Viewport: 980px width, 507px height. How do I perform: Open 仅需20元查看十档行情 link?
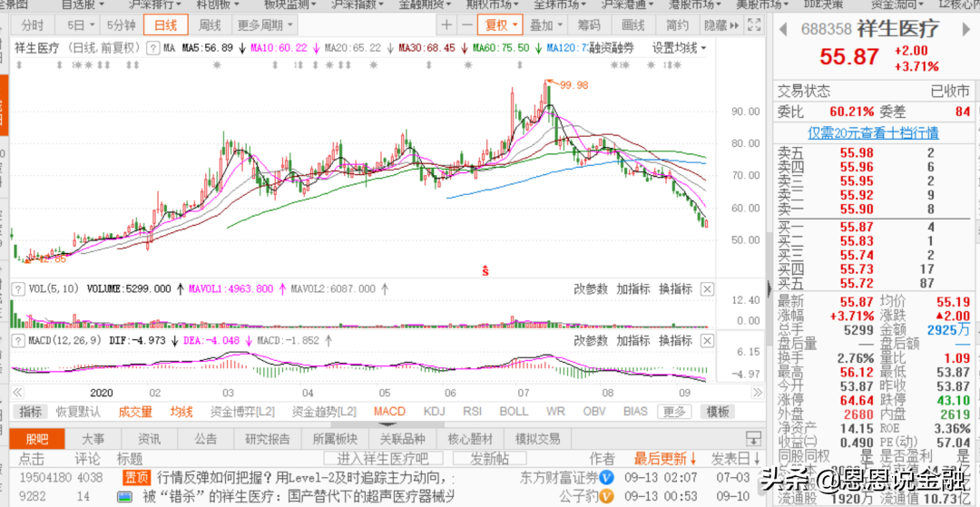(x=873, y=133)
